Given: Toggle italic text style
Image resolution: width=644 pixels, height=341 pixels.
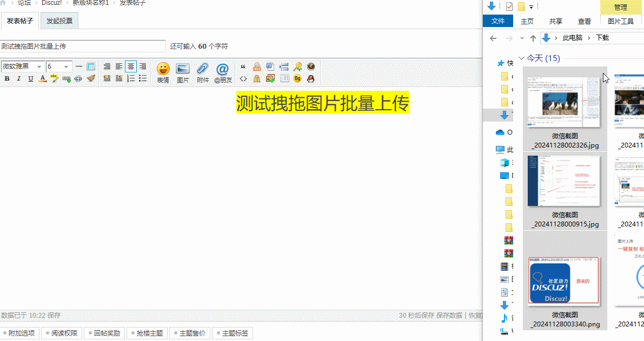Looking at the screenshot, I should coord(18,79).
